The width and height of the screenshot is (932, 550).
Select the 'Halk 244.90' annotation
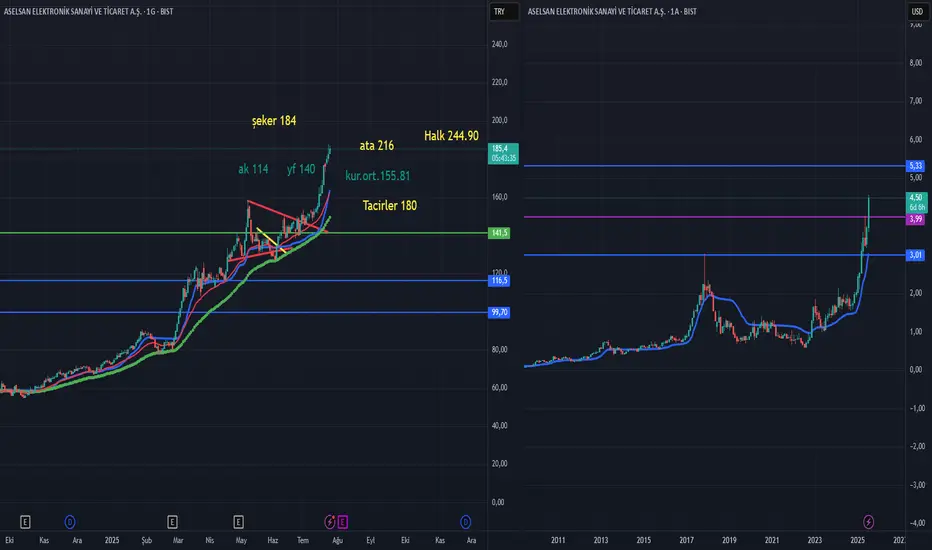click(x=451, y=136)
